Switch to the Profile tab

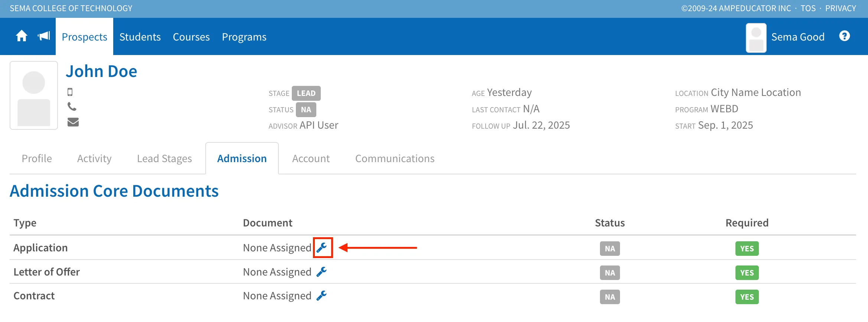click(37, 158)
